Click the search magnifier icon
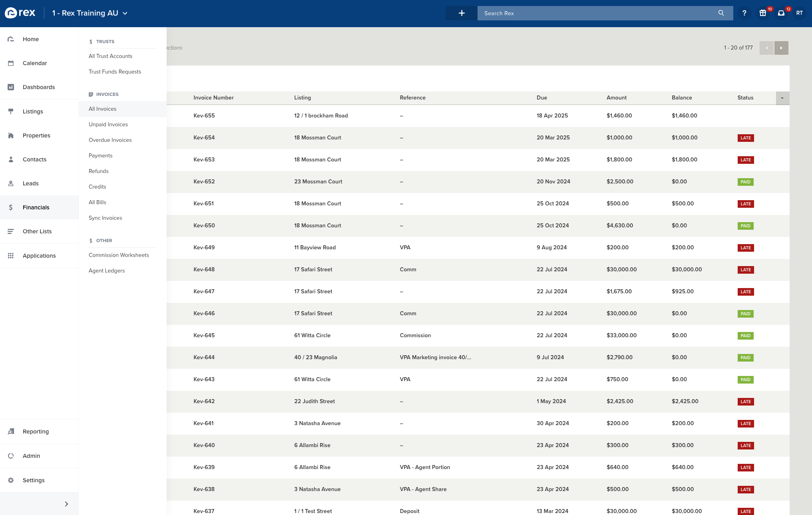Image resolution: width=812 pixels, height=515 pixels. pos(721,13)
